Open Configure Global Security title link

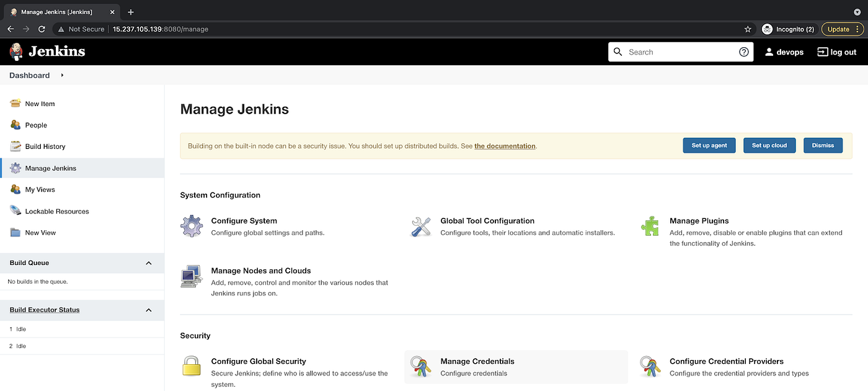click(259, 361)
